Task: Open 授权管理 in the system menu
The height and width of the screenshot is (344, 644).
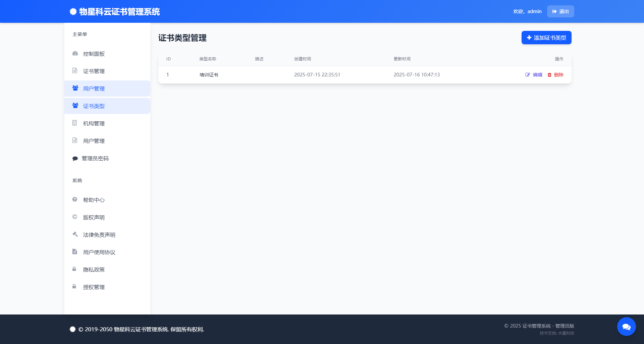Action: tap(107, 287)
